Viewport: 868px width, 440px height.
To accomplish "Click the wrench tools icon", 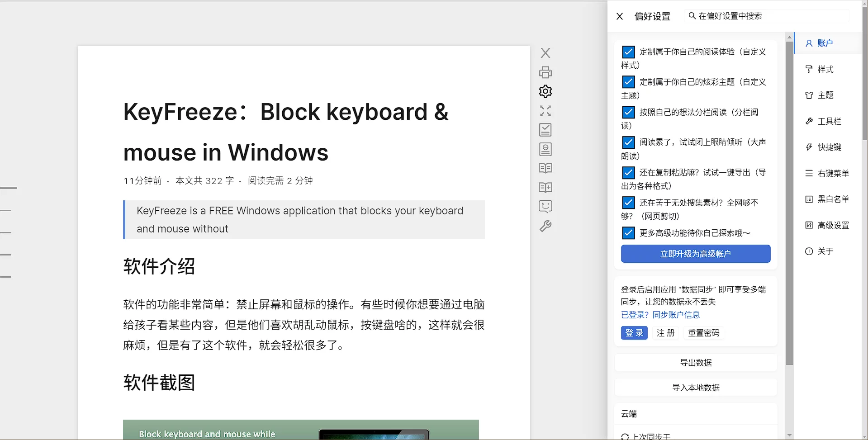I will (545, 226).
